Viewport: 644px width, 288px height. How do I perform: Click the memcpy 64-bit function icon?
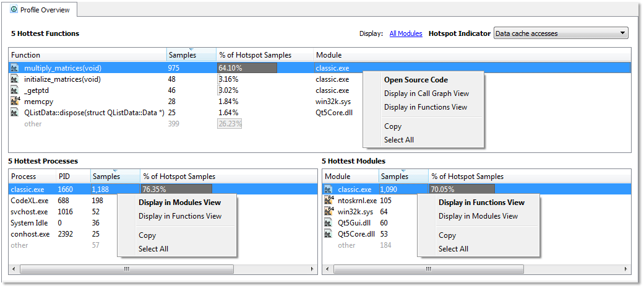(15, 101)
